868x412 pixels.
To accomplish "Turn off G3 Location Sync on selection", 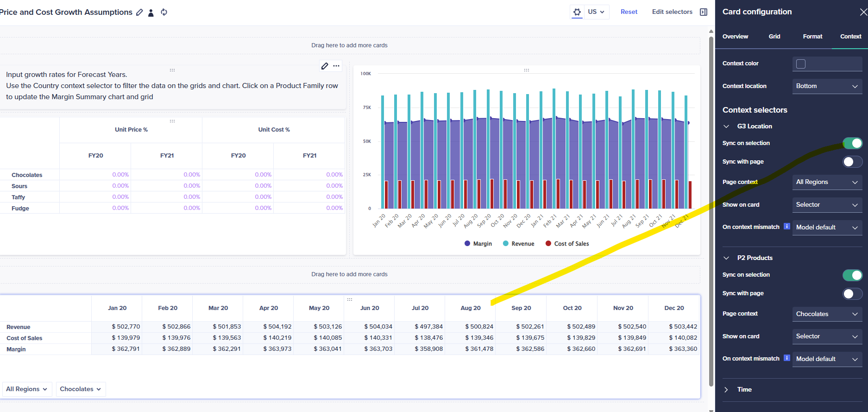I will click(x=852, y=143).
